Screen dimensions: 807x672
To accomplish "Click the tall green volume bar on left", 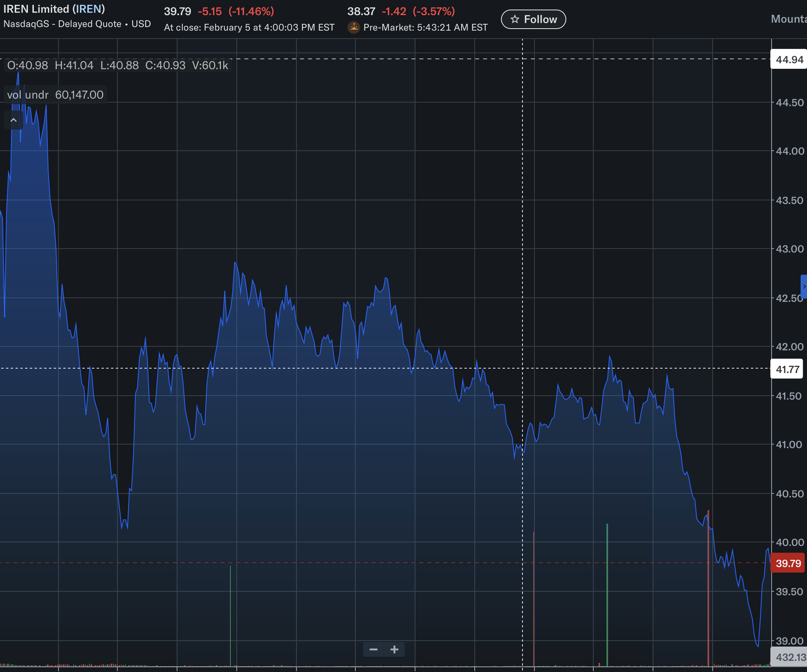I will pyautogui.click(x=230, y=616).
